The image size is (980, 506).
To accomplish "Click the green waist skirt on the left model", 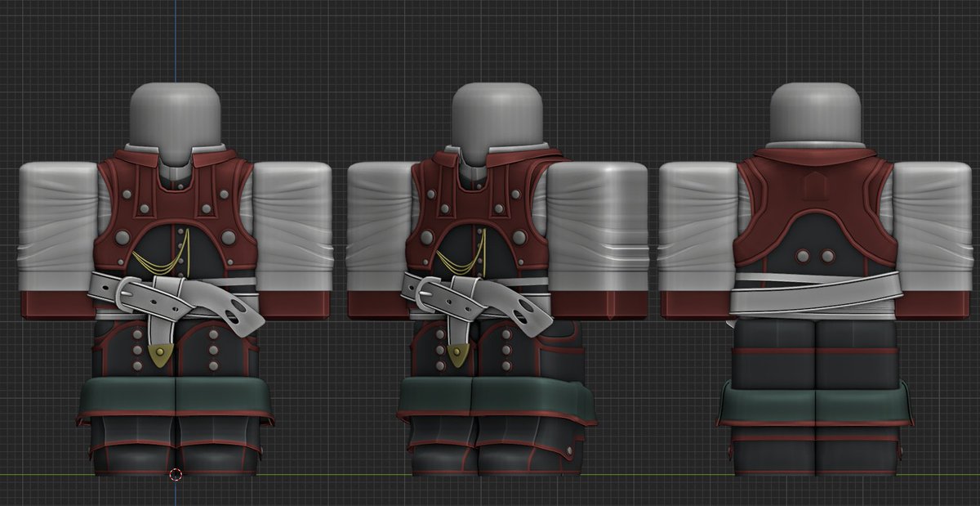I will [x=171, y=396].
